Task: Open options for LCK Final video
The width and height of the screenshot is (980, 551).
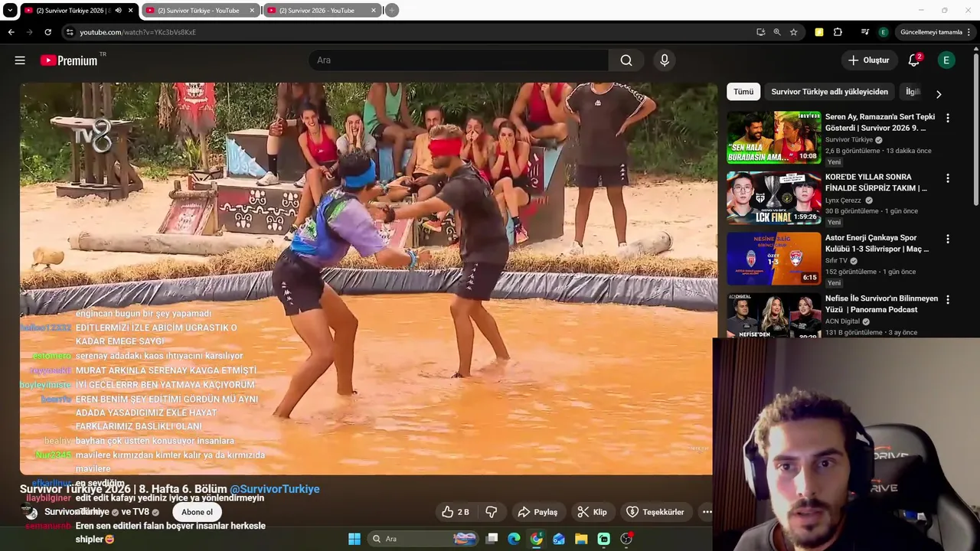Action: (x=948, y=178)
